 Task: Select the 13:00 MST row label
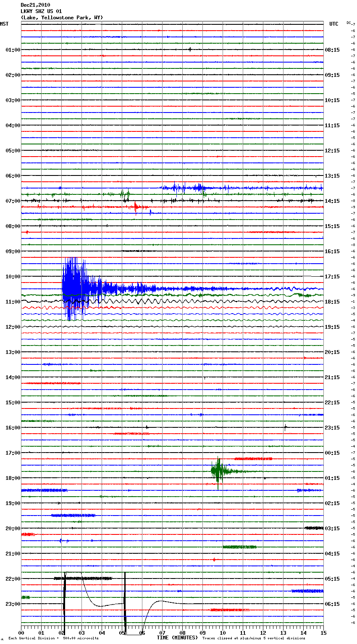(13, 352)
